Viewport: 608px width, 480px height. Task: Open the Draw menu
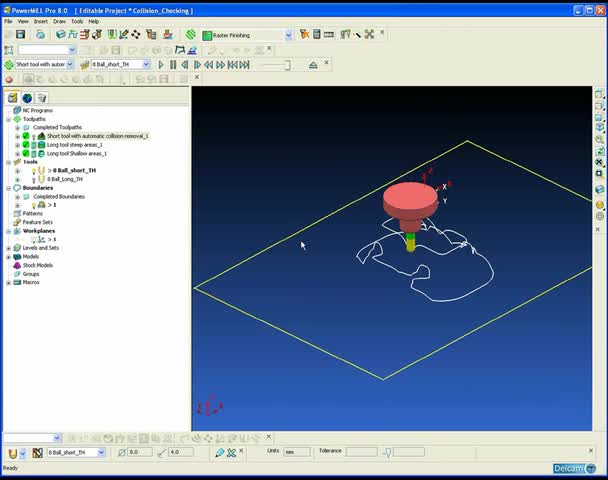[x=59, y=21]
